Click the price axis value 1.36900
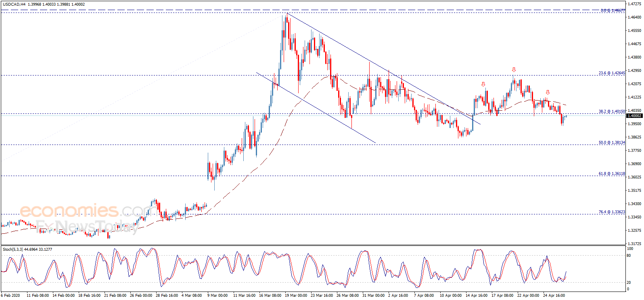This screenshot has width=644, height=300. [635, 164]
